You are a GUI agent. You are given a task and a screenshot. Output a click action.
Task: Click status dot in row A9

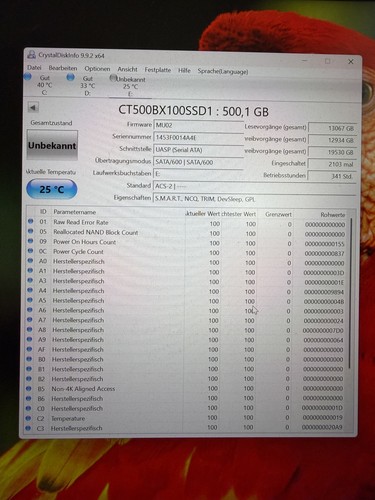coord(29,339)
